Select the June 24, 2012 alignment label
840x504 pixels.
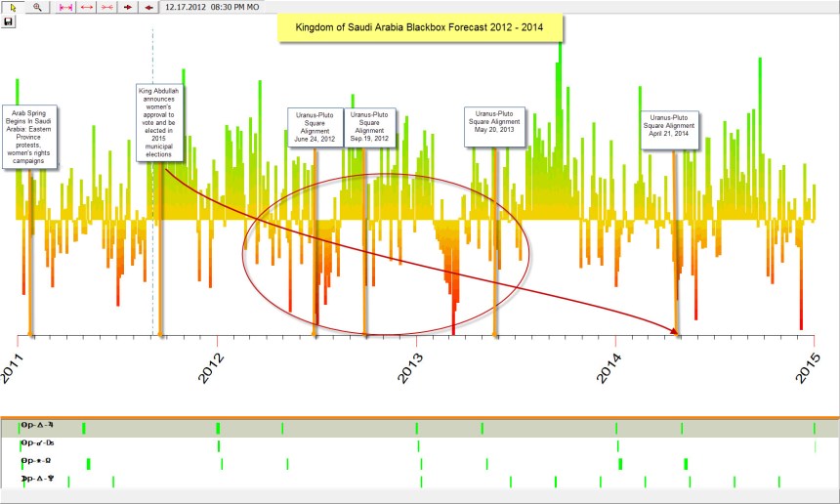point(315,126)
